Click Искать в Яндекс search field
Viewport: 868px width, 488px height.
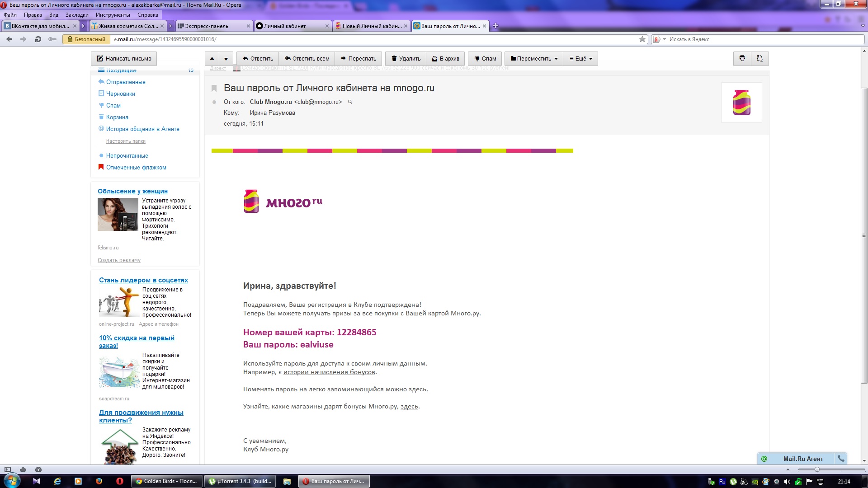coord(764,39)
